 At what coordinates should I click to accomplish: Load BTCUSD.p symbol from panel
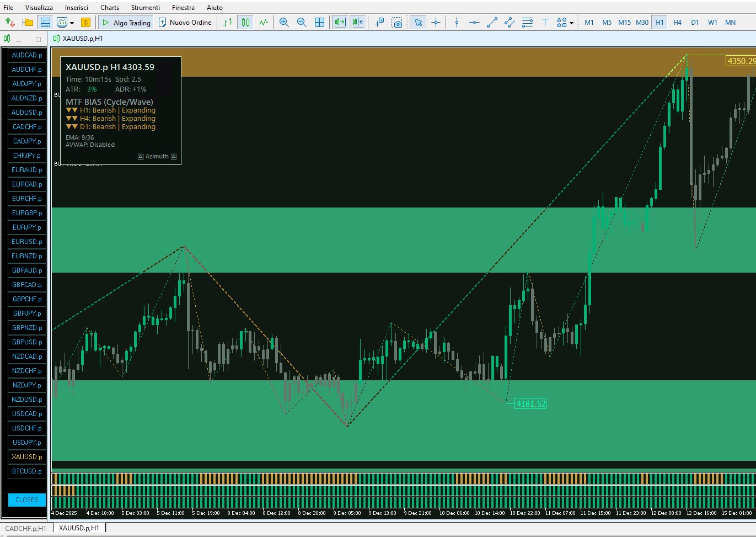27,471
